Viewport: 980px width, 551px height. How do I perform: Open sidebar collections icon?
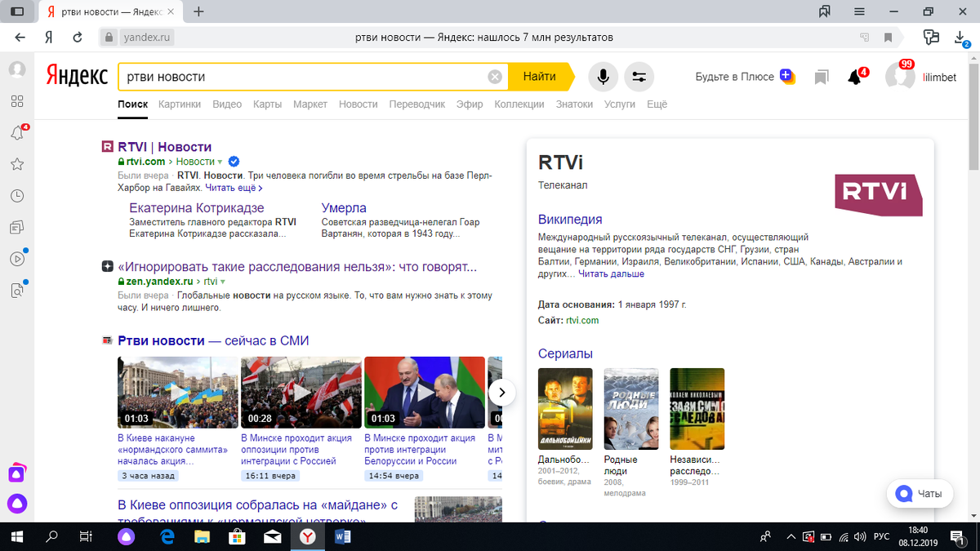(x=16, y=227)
